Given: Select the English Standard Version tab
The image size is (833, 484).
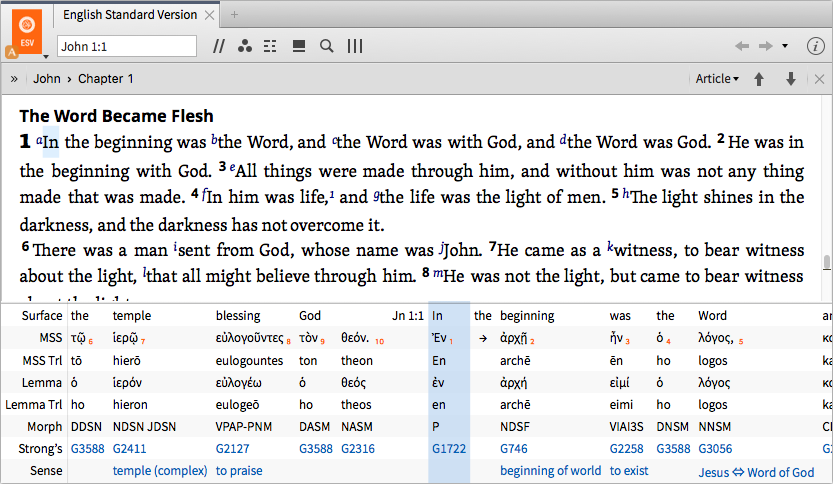Looking at the screenshot, I should coord(130,15).
